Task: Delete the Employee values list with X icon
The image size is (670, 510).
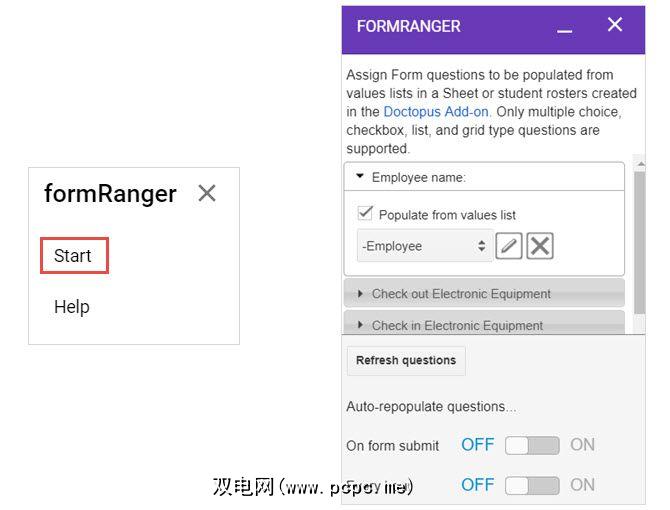Action: (540, 246)
